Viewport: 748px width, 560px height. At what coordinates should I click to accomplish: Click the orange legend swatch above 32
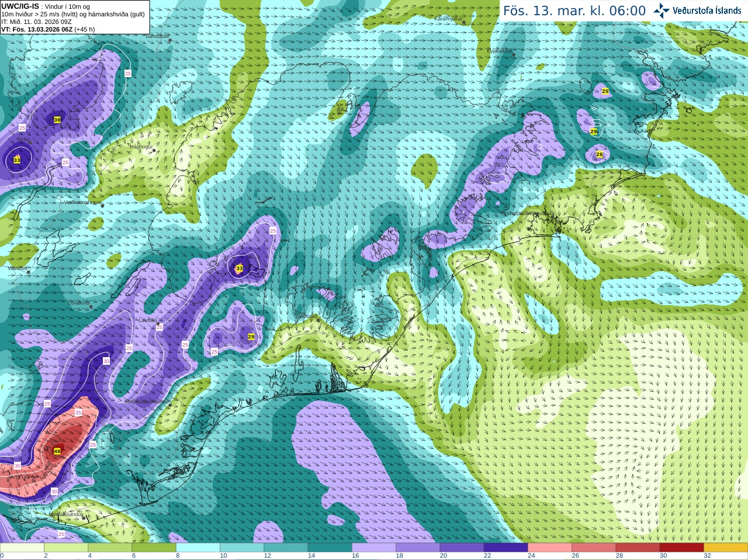click(726, 548)
